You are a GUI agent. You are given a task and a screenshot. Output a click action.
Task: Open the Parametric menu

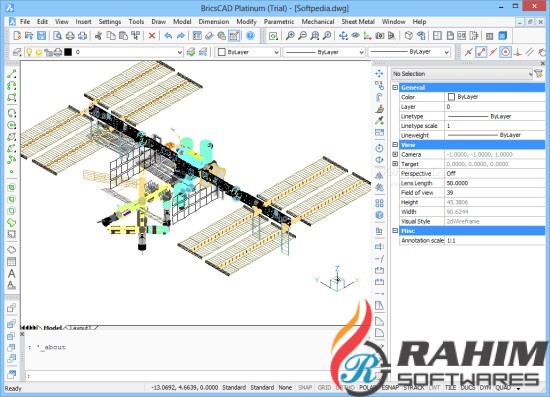pos(279,22)
